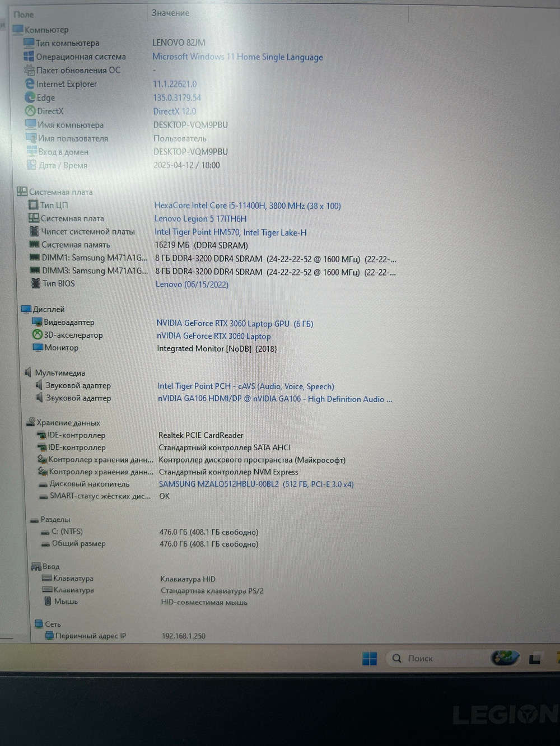The width and height of the screenshot is (560, 746).
Task: Click the Поиск taskbar search box
Action: pyautogui.click(x=454, y=658)
